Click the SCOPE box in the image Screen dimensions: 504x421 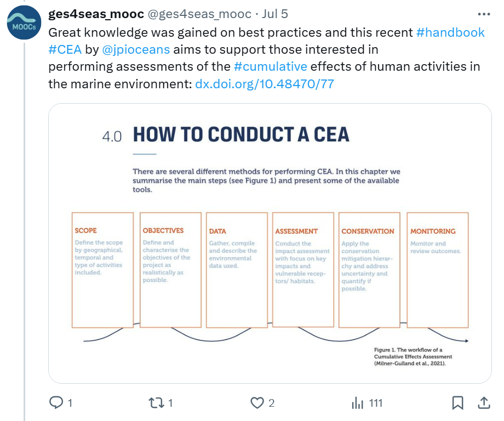point(103,270)
